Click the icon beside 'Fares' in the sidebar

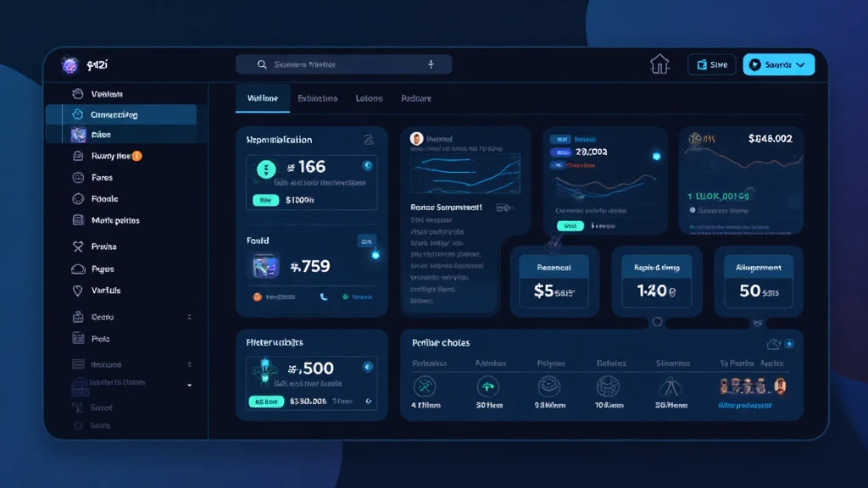(x=78, y=178)
